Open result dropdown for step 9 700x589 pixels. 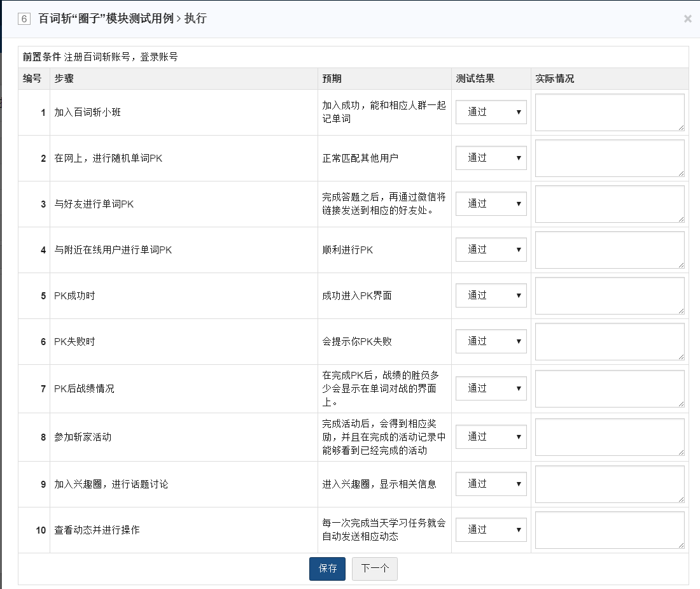491,484
